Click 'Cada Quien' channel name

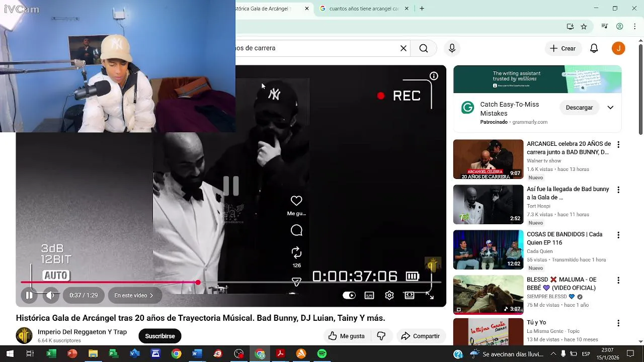[x=540, y=251]
